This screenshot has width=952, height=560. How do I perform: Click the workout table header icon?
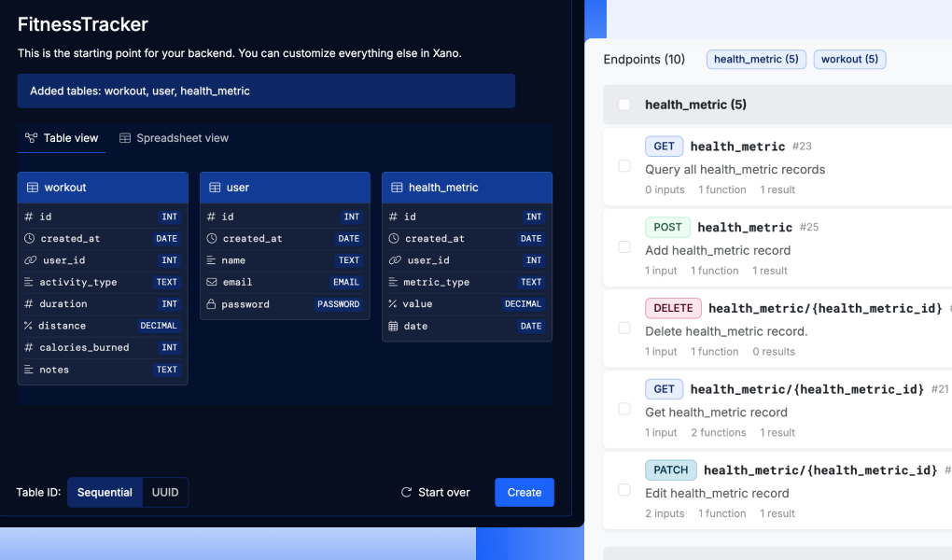pos(33,188)
